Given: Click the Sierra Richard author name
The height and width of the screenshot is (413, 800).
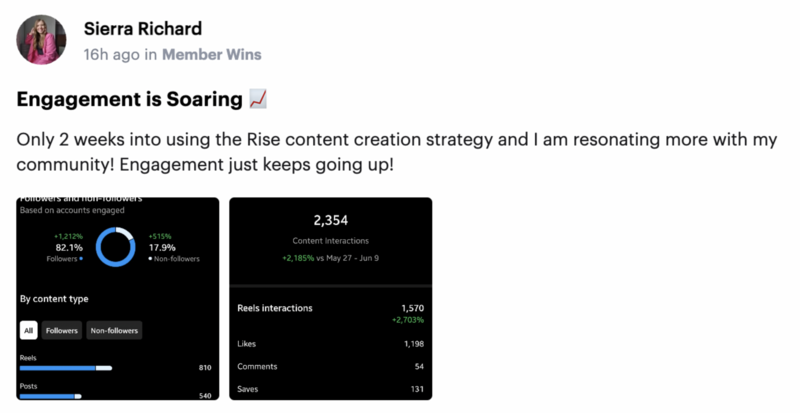Looking at the screenshot, I should coord(143,29).
